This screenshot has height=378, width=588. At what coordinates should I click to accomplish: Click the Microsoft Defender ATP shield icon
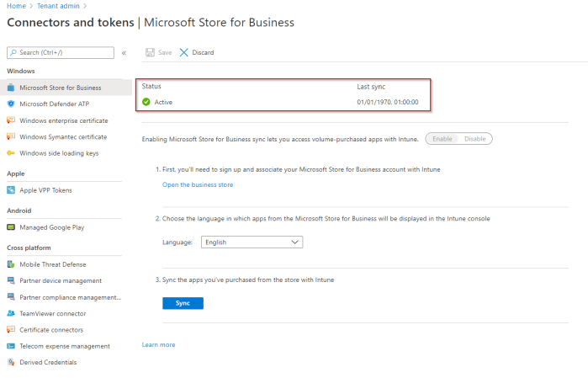pyautogui.click(x=11, y=104)
